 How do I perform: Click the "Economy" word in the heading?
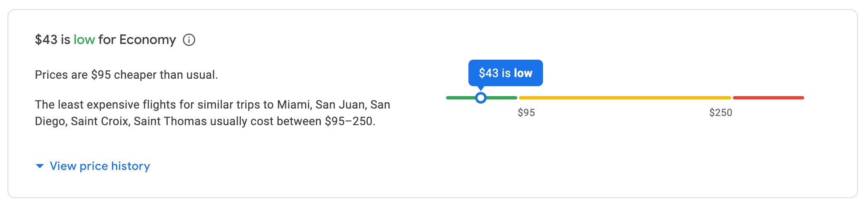tap(148, 40)
